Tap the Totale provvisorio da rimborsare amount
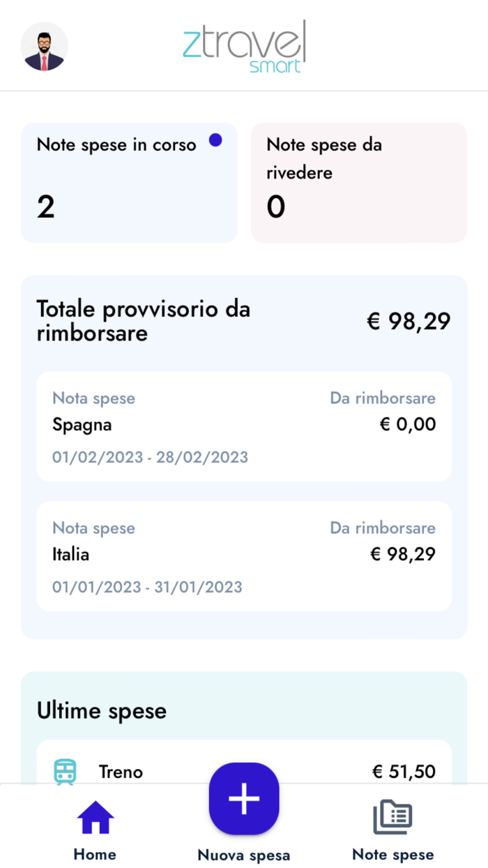The image size is (488, 868). [x=409, y=321]
